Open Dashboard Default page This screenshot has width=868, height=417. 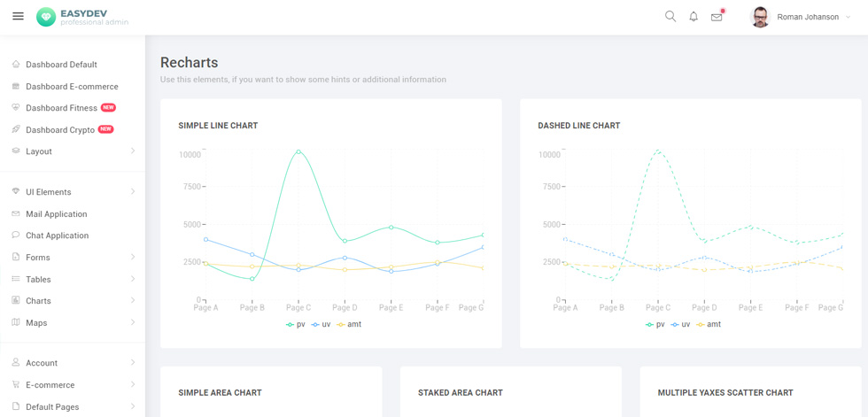coord(61,65)
